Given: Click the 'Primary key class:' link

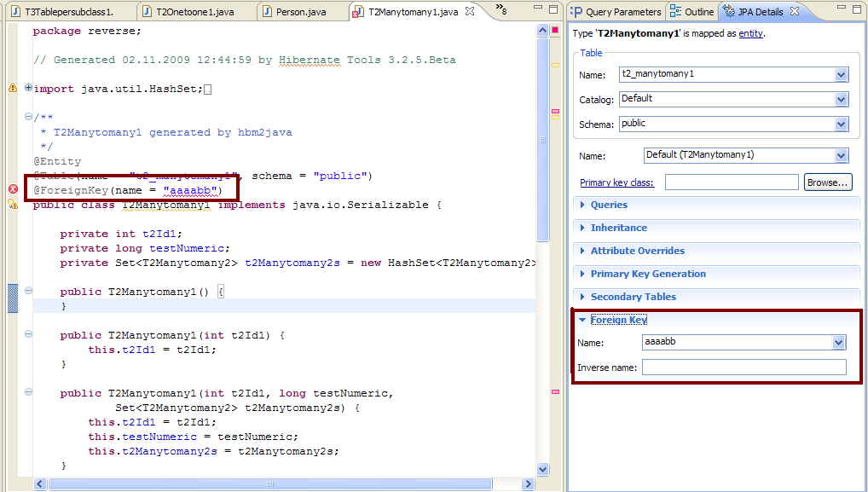Looking at the screenshot, I should point(616,182).
